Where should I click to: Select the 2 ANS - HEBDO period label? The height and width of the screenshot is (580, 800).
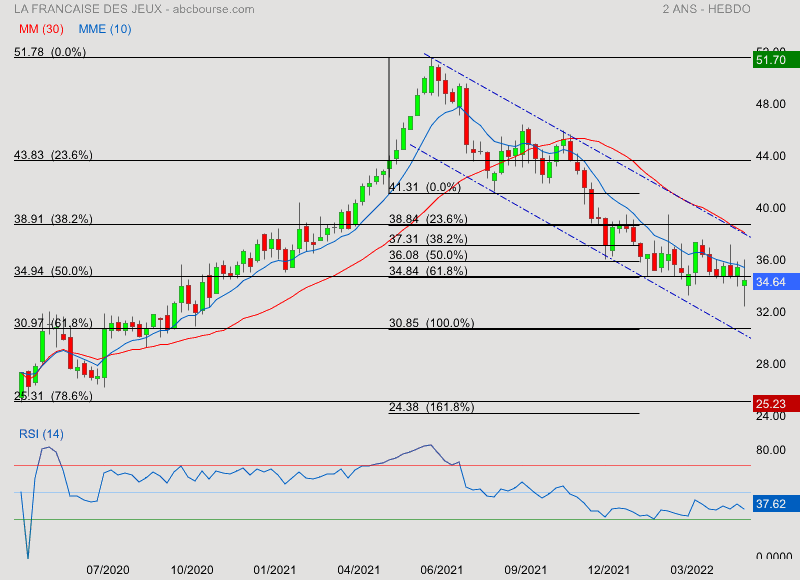click(x=706, y=9)
